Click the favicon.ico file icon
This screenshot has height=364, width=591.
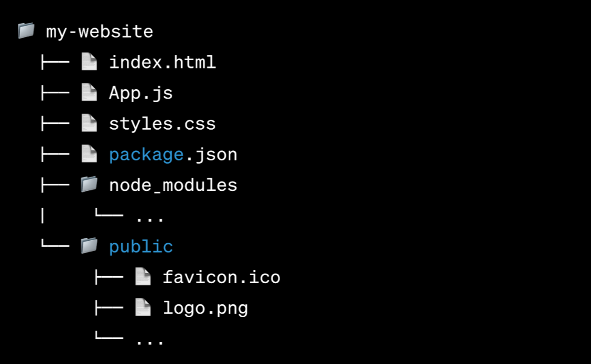(143, 277)
